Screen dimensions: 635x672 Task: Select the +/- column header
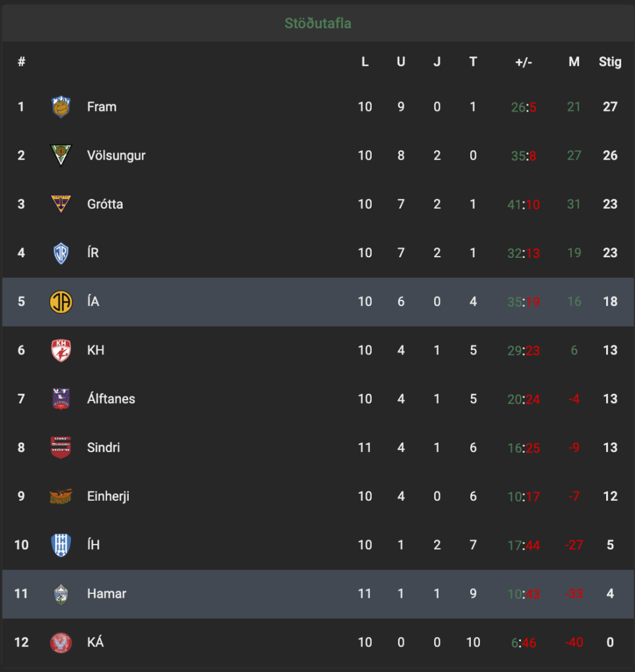point(523,62)
